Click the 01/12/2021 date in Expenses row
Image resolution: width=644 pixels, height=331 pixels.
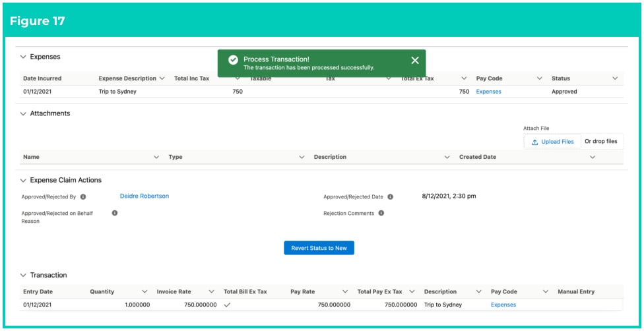point(38,92)
